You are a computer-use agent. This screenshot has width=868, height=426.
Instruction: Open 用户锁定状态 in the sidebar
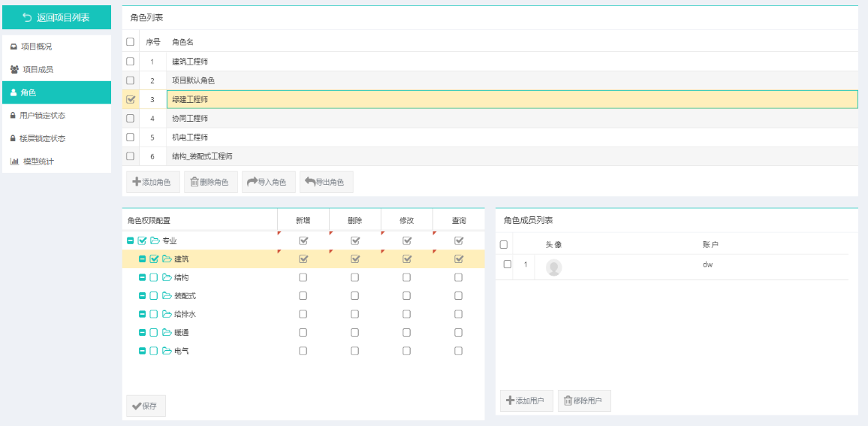(x=56, y=116)
